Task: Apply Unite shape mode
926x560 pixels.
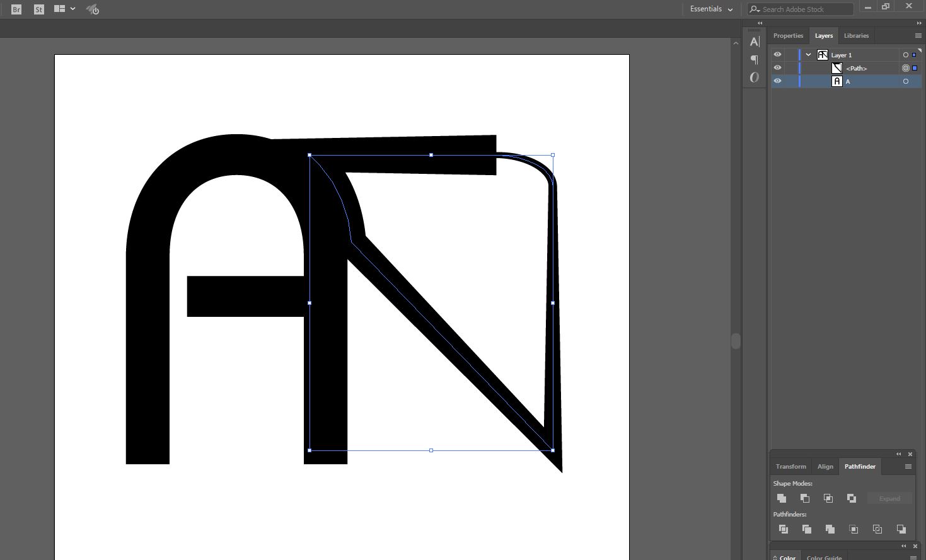Action: pos(782,498)
